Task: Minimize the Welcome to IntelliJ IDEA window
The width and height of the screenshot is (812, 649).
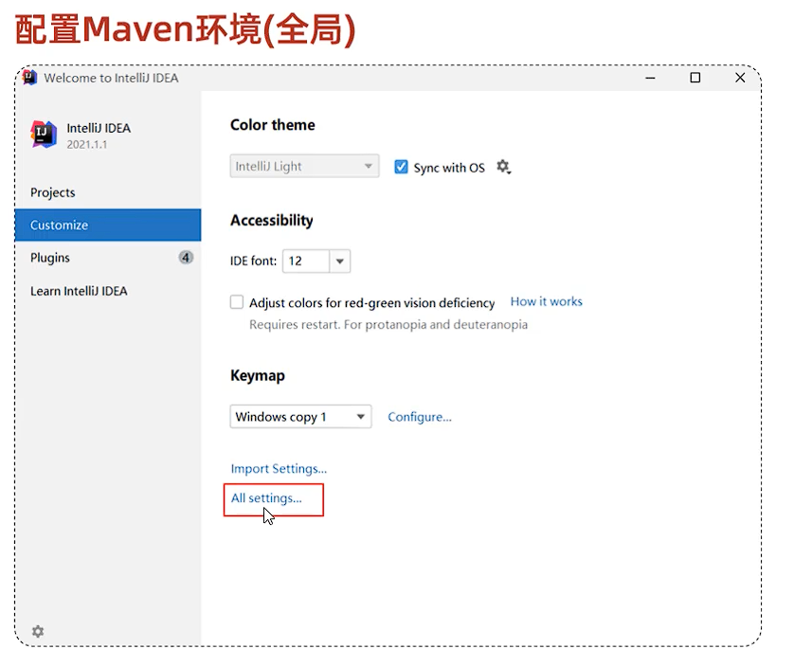Action: (x=650, y=78)
